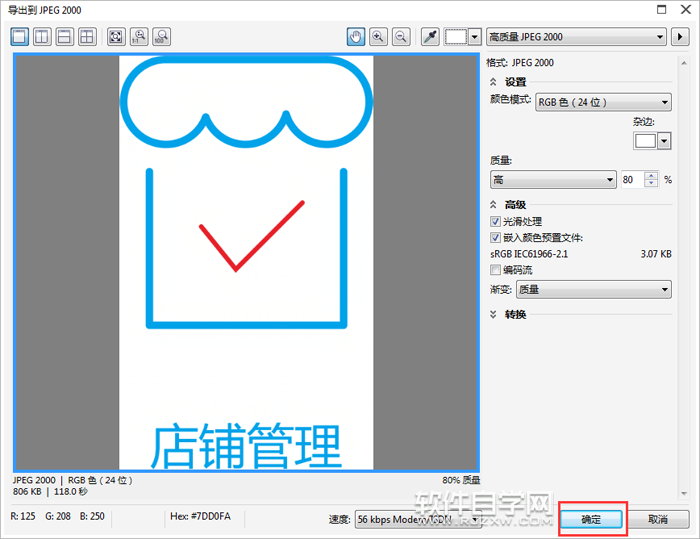700x539 pixels.
Task: Open the eyedropper color dropdown arrow
Action: pos(475,37)
